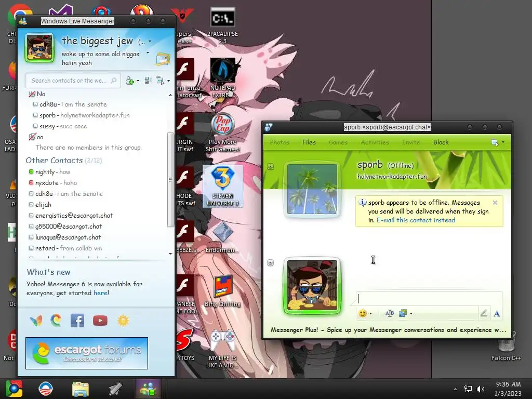Select contact lunaqua@escargot.chat
The image size is (532, 399).
tap(64, 237)
